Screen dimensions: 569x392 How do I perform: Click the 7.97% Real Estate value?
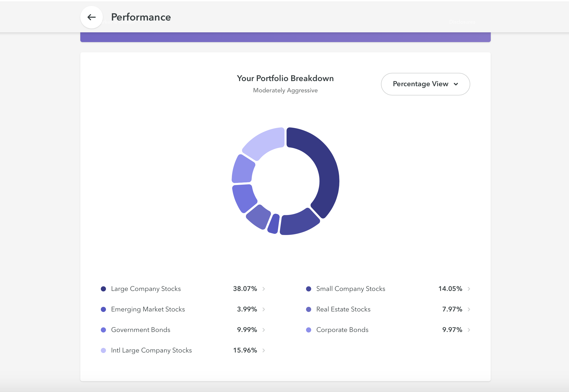[x=452, y=309]
